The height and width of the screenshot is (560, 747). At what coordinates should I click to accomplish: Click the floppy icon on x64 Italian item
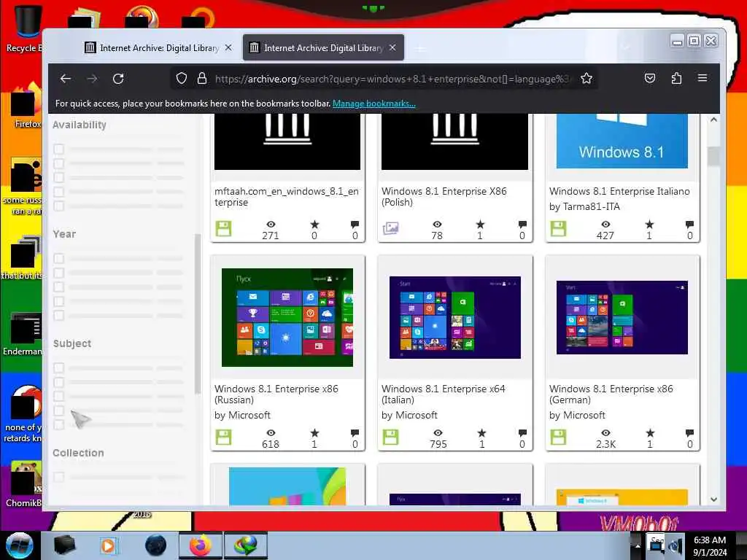391,437
